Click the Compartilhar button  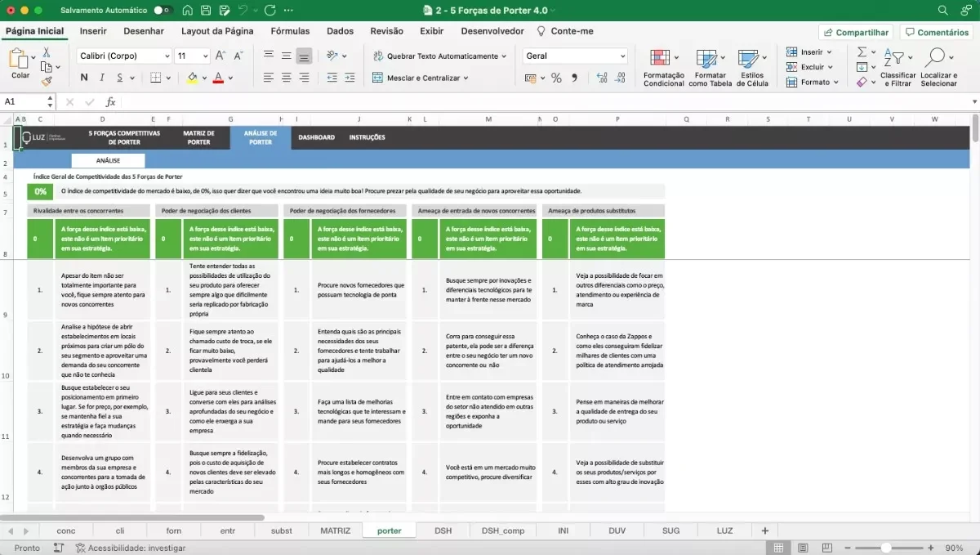pos(856,33)
